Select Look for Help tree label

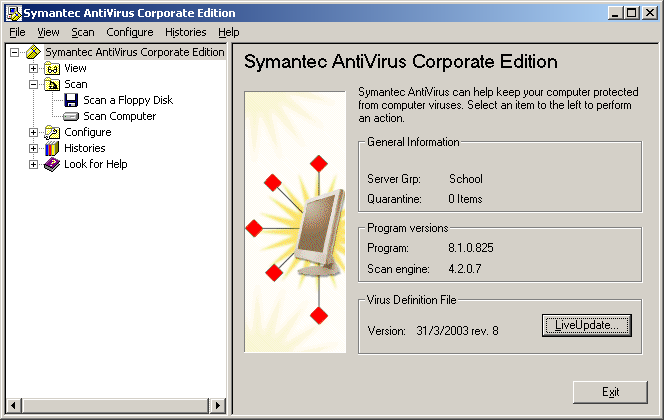click(95, 165)
